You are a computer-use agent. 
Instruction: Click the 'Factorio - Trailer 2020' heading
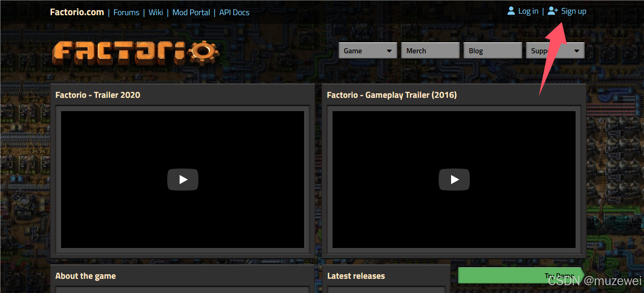click(98, 95)
